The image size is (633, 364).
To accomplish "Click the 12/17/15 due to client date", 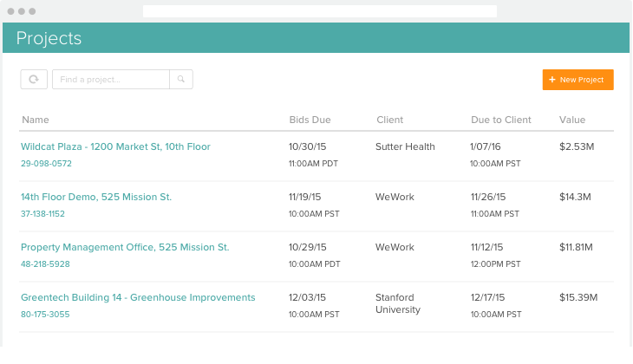I will 487,297.
